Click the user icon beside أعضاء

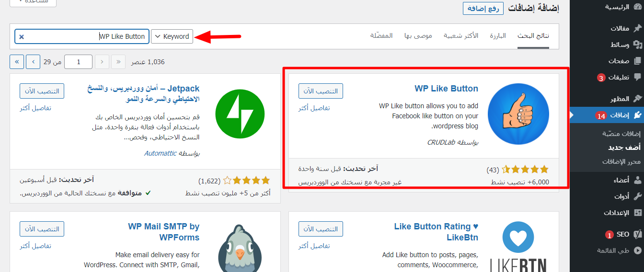coord(637,180)
